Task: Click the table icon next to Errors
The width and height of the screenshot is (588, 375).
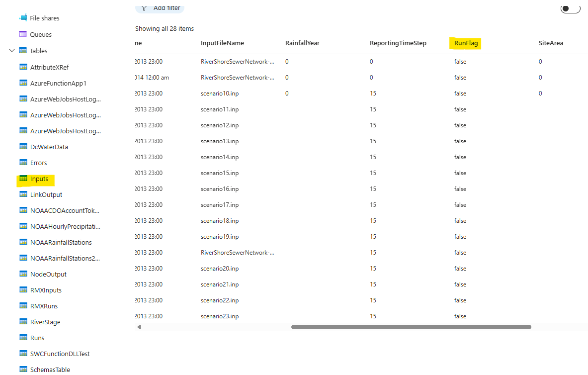Action: pyautogui.click(x=23, y=163)
